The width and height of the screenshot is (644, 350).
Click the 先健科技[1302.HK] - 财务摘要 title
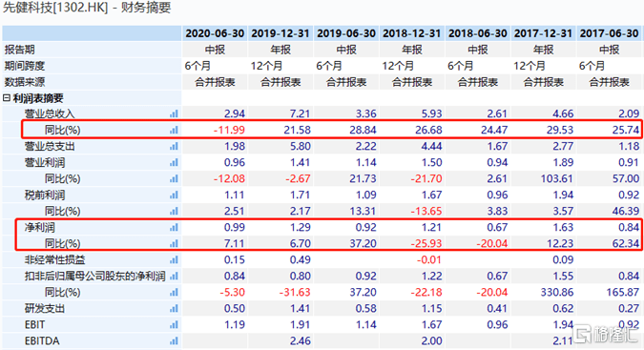[87, 8]
